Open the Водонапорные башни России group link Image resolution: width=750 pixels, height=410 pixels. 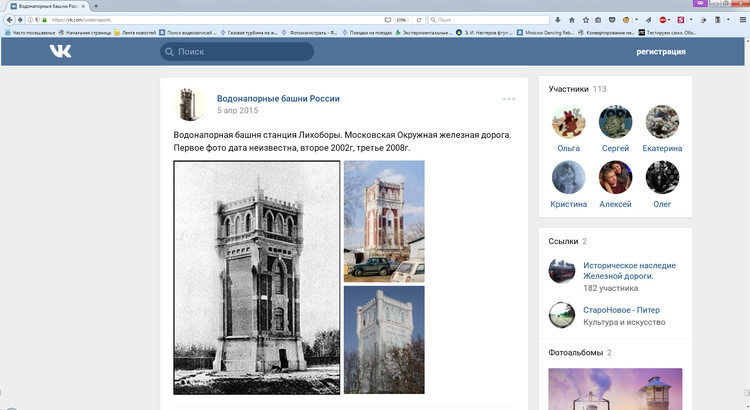point(278,98)
